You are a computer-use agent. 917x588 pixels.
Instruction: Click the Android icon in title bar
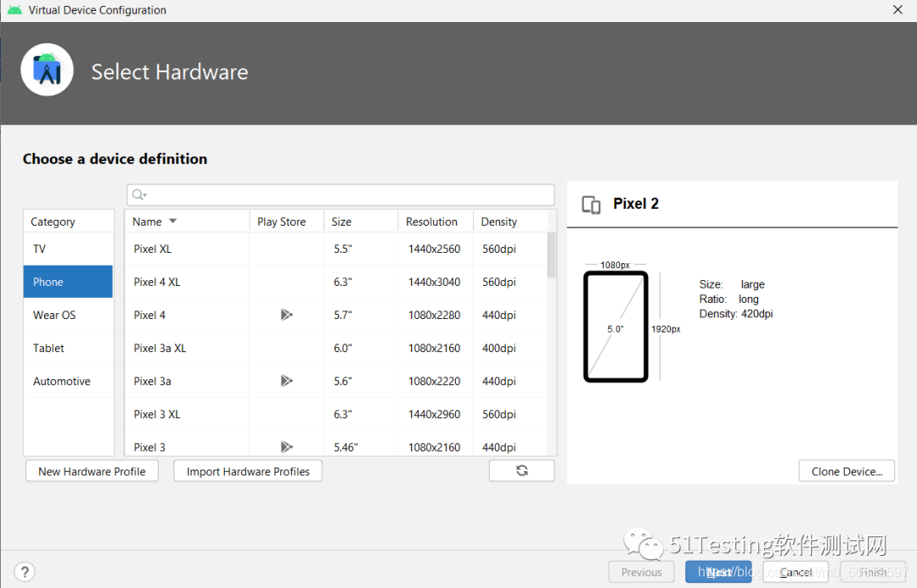point(14,10)
